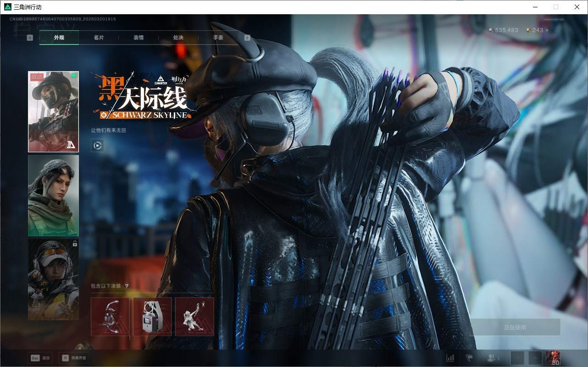Click the 黑天际线 Schwarz Skyline title logo
Viewport: 588px width, 367px height.
(142, 96)
